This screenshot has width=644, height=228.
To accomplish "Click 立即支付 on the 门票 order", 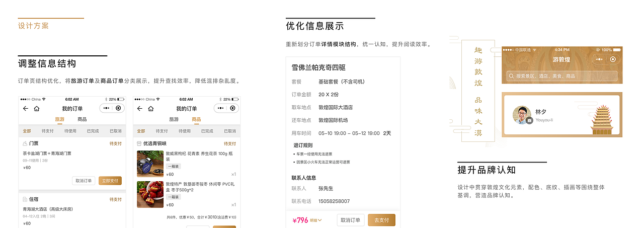I will tap(110, 181).
